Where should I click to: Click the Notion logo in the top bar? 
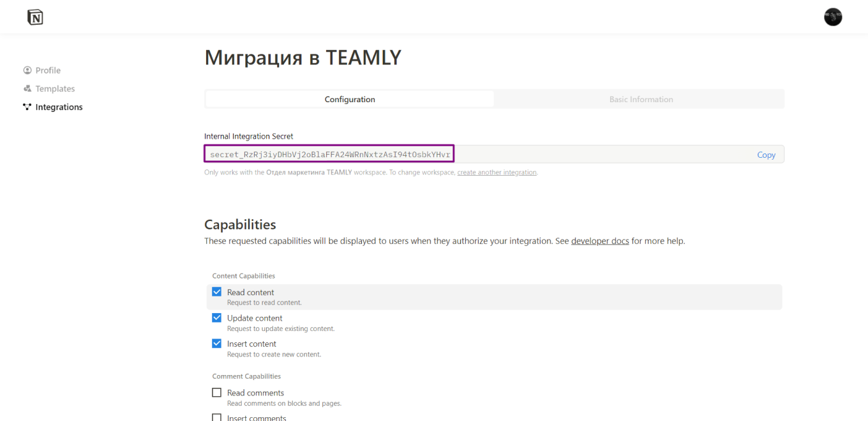35,17
